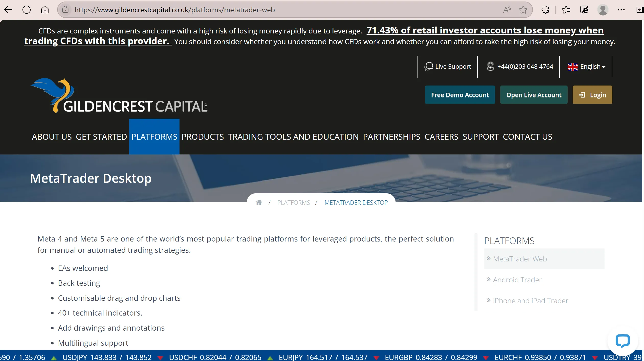This screenshot has width=644, height=361.
Task: Click the EURJPY ticker quote
Action: click(323, 357)
